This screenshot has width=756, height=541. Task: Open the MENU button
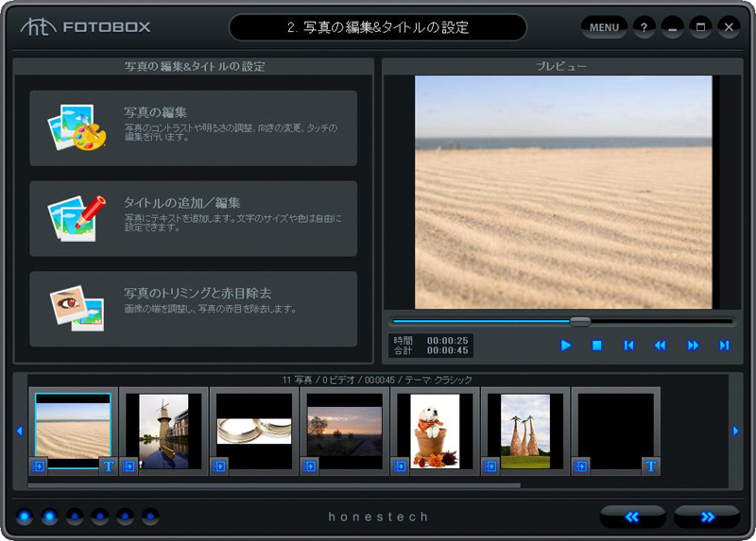(x=604, y=27)
